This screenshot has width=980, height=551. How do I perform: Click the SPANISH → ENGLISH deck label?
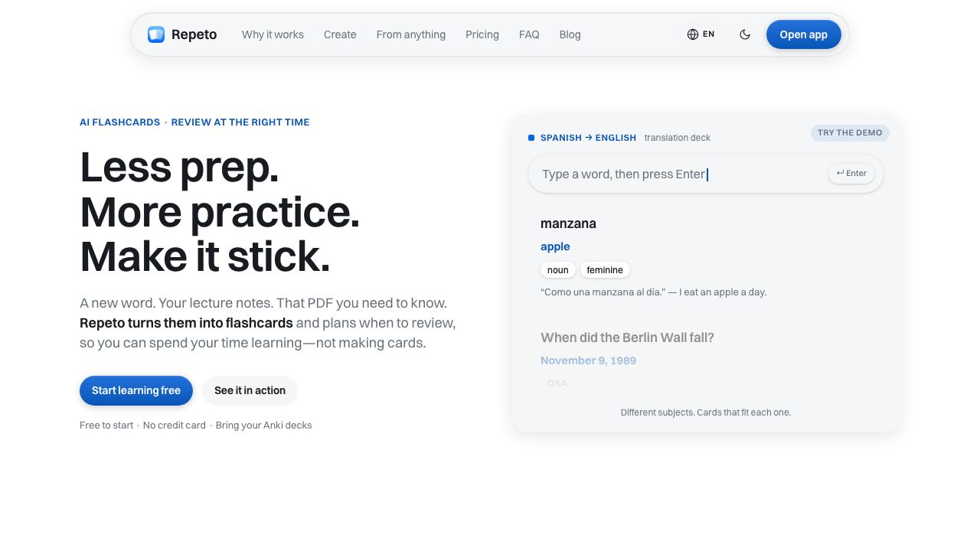588,138
